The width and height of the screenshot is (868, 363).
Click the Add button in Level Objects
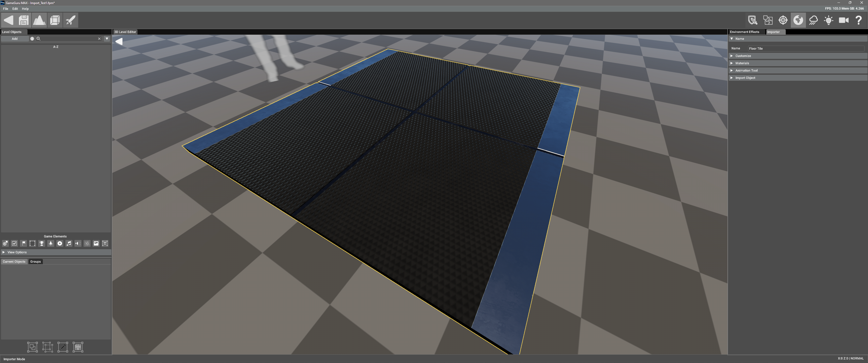click(14, 39)
